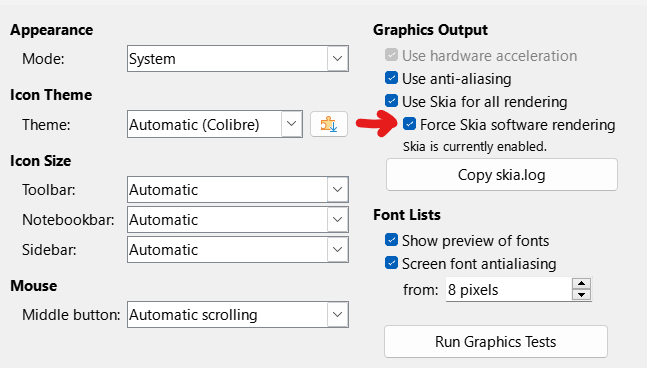The image size is (647, 368).
Task: Decrease the antialiasing pixel size value
Action: pyautogui.click(x=581, y=295)
